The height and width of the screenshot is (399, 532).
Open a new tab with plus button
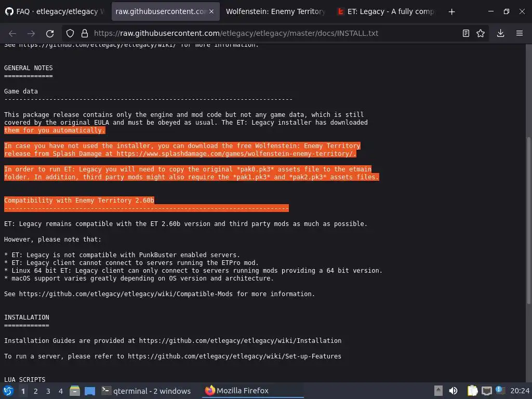(x=451, y=12)
